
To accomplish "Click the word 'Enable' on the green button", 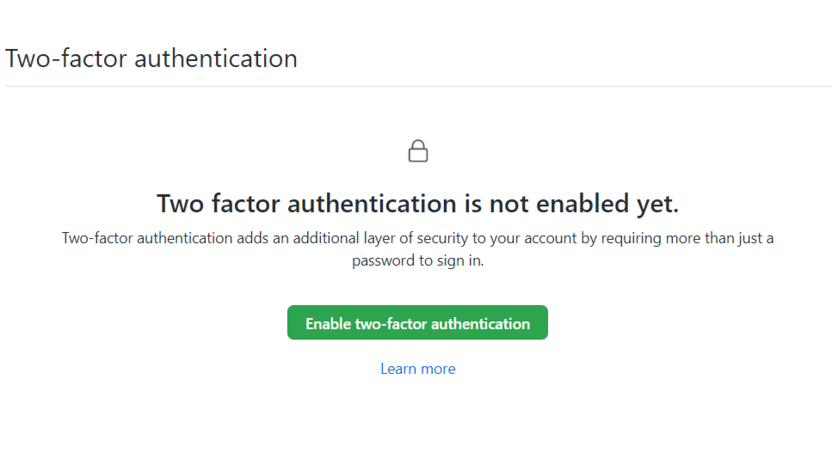I will tap(328, 324).
